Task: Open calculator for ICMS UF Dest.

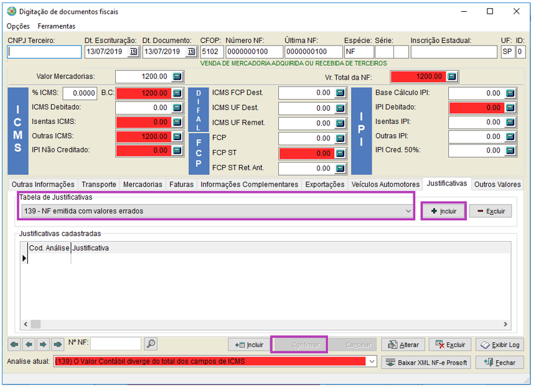Action: coord(340,108)
